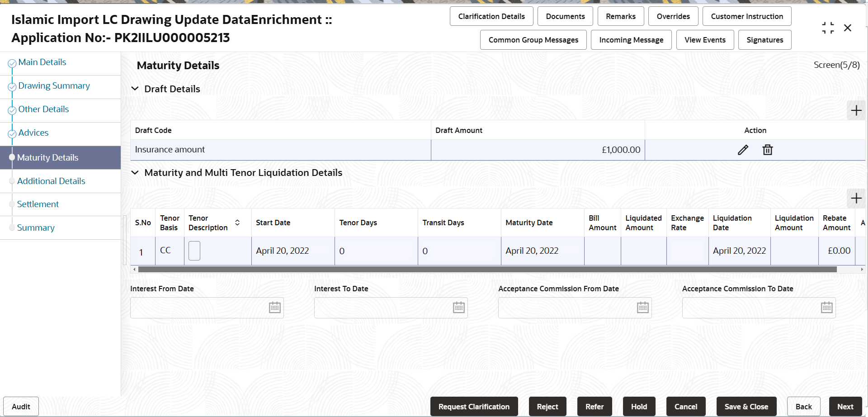Proceed with the Next button

point(845,407)
